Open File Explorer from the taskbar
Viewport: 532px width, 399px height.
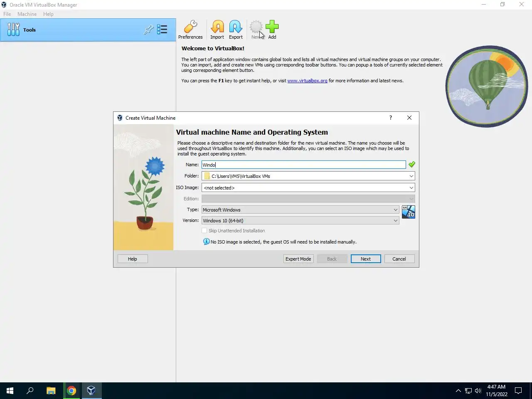pyautogui.click(x=51, y=391)
